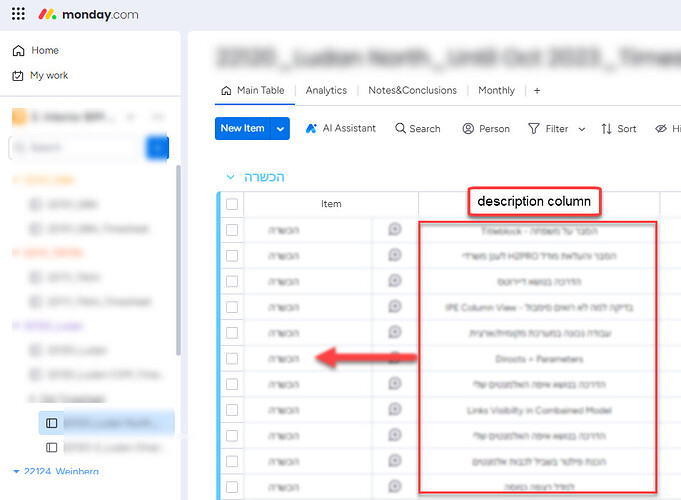The image size is (681, 500).
Task: Open conversation bubble for the H2PRO row
Action: point(395,255)
